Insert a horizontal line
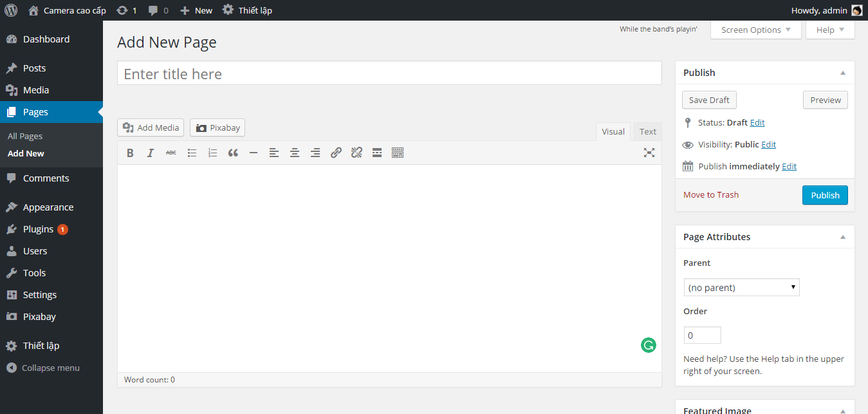Screen dimensions: 868x414 pyautogui.click(x=254, y=153)
